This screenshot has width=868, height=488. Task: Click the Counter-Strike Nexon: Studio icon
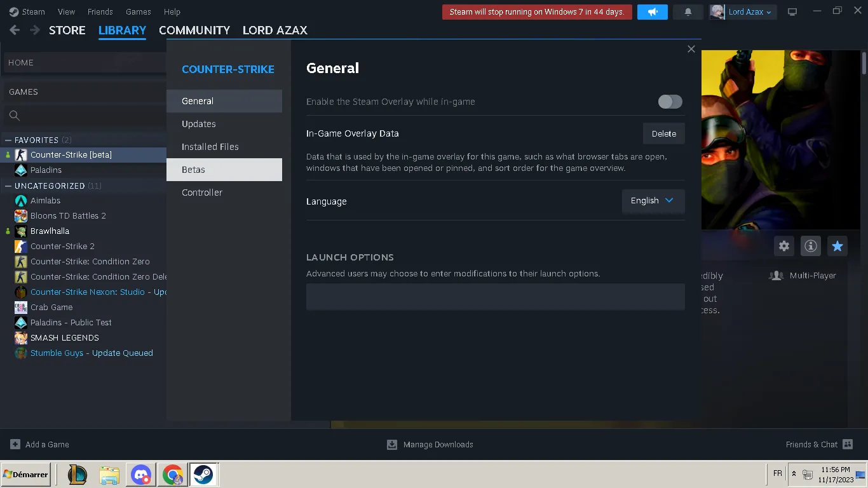pyautogui.click(x=21, y=292)
